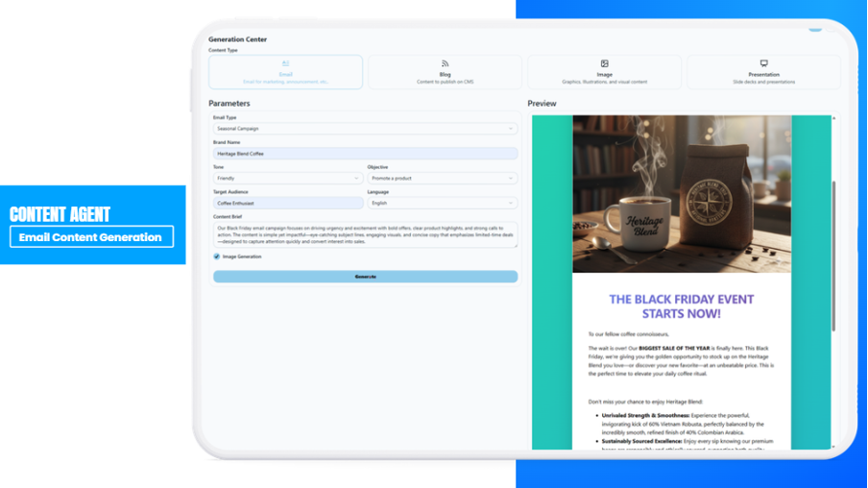
Task: Click the Black Friday Event headline in preview
Action: 682,306
